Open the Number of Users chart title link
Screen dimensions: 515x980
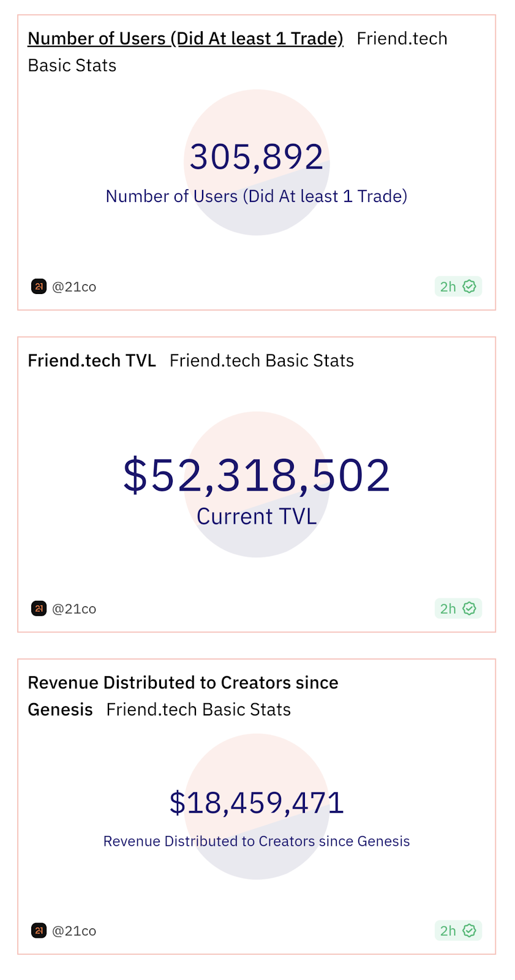click(185, 39)
